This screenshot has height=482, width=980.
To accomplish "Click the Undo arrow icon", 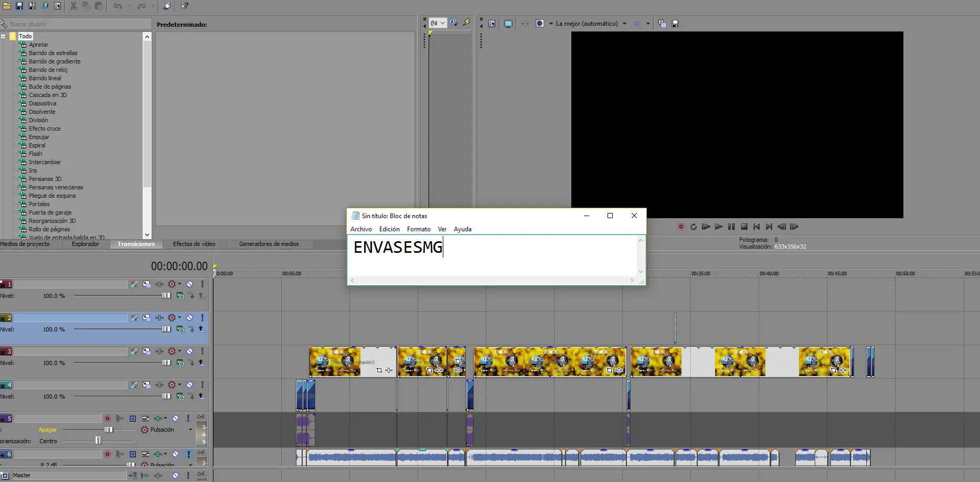I will (118, 6).
